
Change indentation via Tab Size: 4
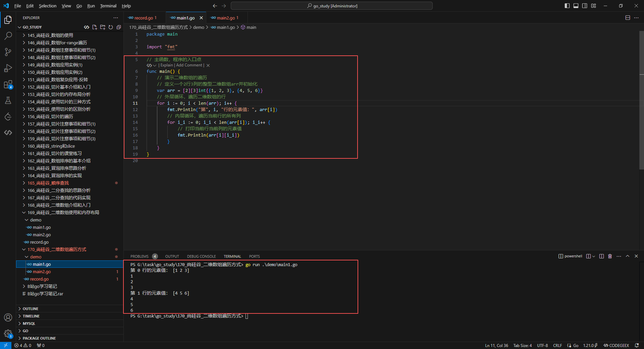[x=523, y=345]
